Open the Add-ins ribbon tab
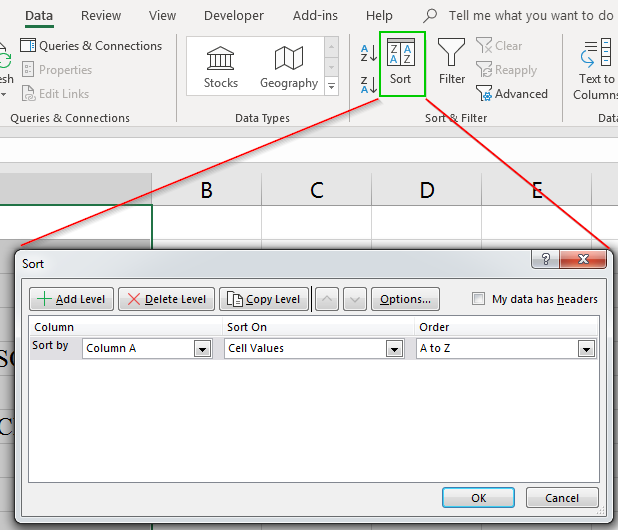 (315, 16)
